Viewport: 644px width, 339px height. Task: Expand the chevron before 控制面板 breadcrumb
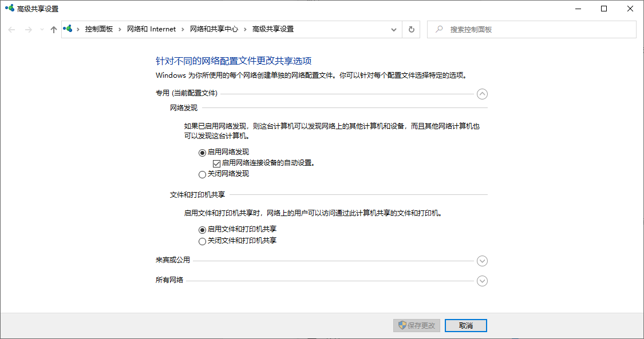click(x=78, y=29)
